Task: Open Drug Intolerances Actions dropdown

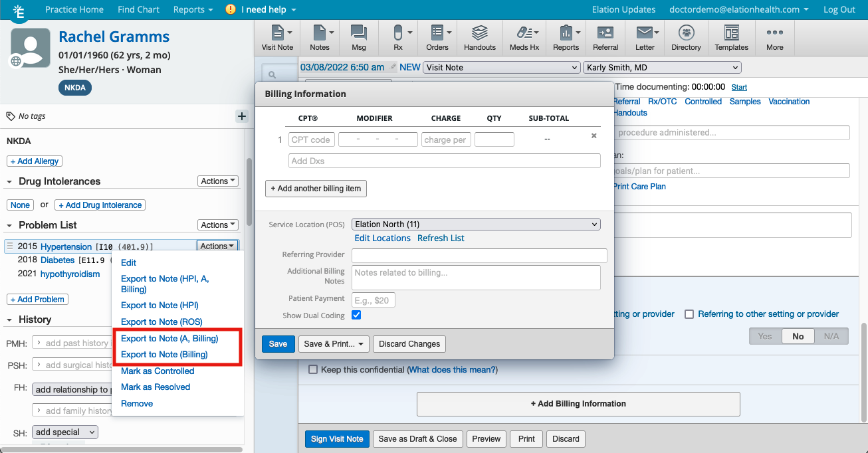Action: (x=218, y=181)
